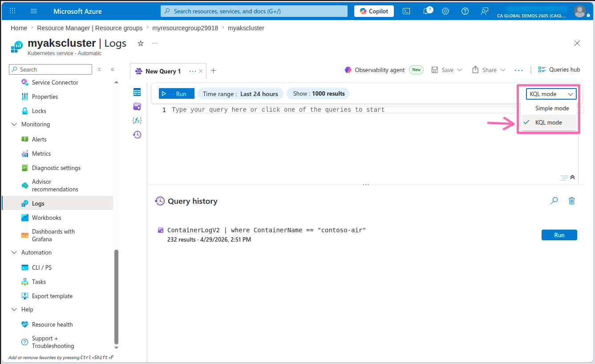
Task: Select Simple mode option
Action: point(549,108)
